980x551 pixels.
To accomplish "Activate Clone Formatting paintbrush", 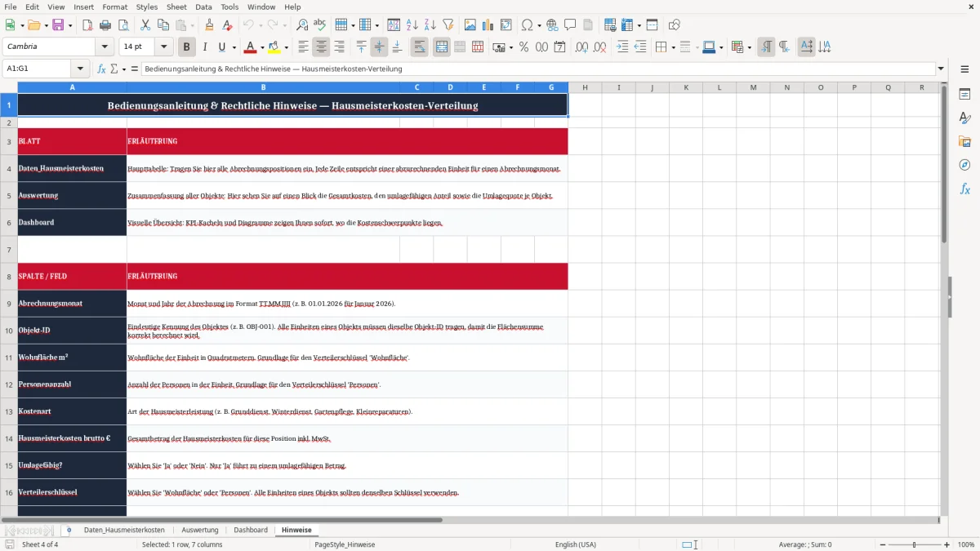I will point(209,25).
